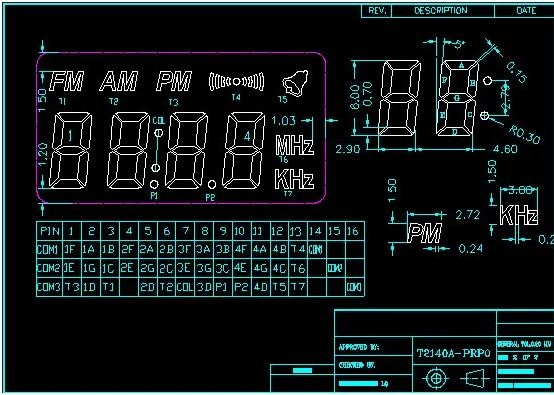Select the COM3 row header cell

click(50, 287)
